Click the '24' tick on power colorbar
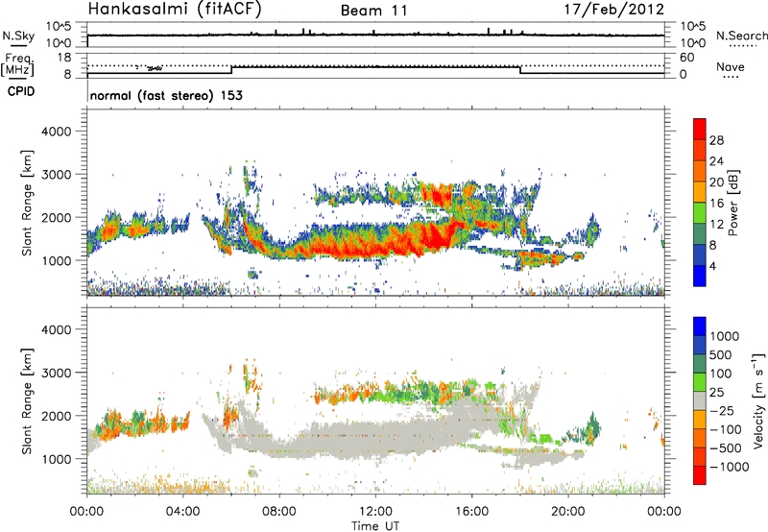Image resolution: width=768 pixels, height=532 pixels. (716, 161)
